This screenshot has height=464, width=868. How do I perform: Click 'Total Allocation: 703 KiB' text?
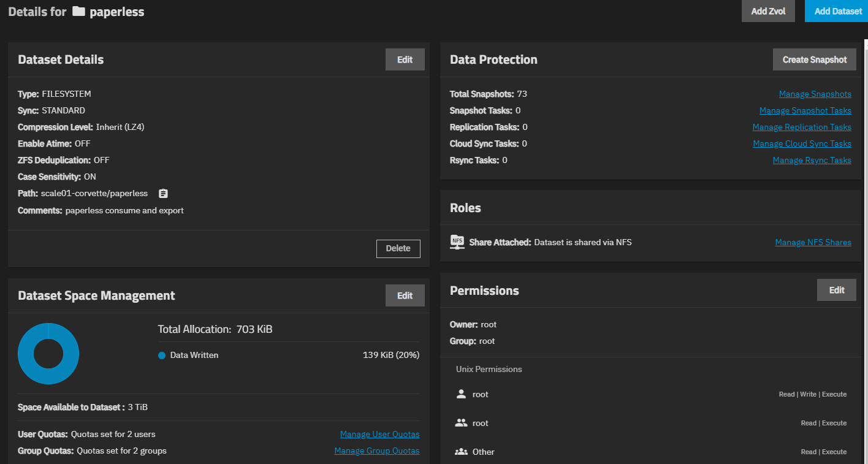(215, 329)
